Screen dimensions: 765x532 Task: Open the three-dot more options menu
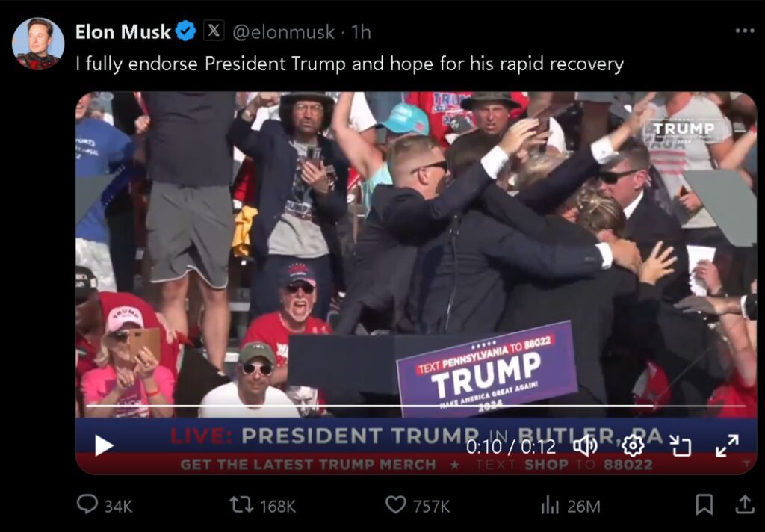[745, 31]
